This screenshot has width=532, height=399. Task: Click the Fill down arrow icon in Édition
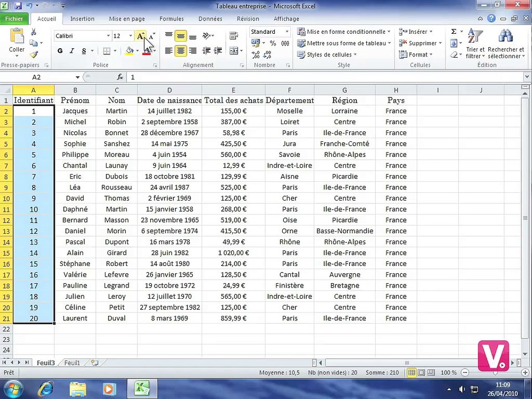(454, 43)
